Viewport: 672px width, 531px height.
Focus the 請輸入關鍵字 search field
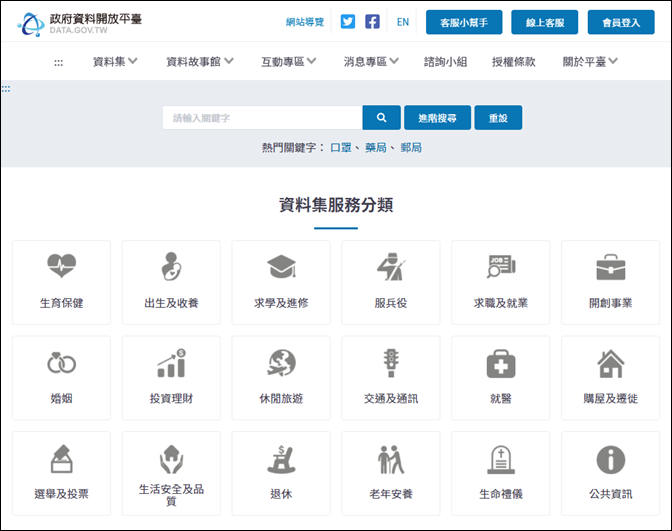(x=262, y=117)
